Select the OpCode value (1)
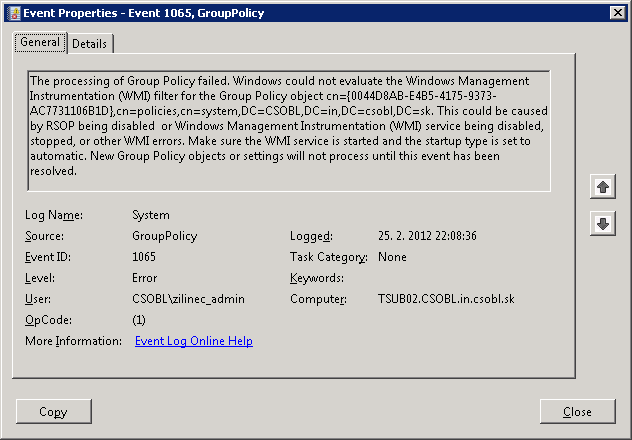The height and width of the screenshot is (440, 632). [x=139, y=320]
